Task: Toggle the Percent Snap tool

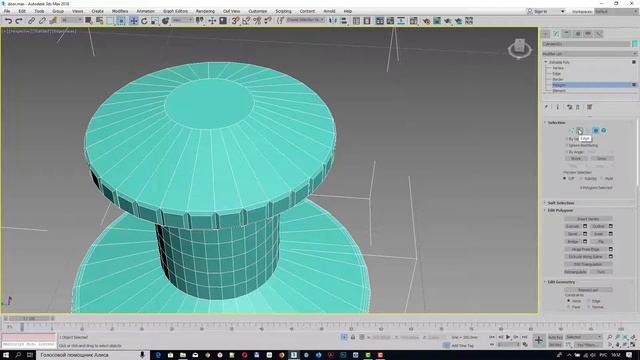Action: (257, 20)
